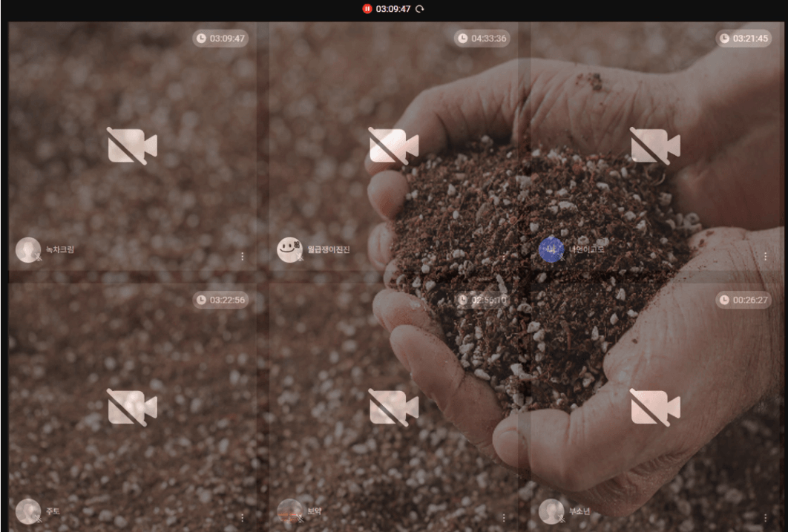Open more options menu for 녹차크림
This screenshot has width=788, height=532.
click(242, 256)
